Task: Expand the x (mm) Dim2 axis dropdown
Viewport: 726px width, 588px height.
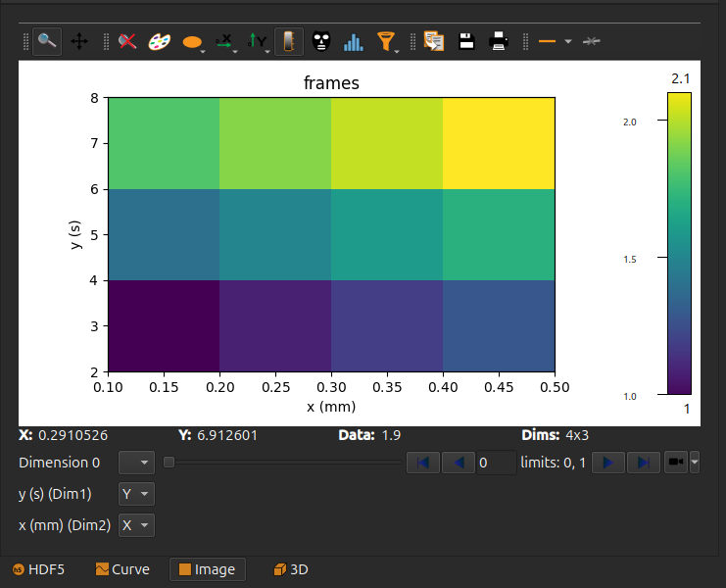Action: [136, 525]
